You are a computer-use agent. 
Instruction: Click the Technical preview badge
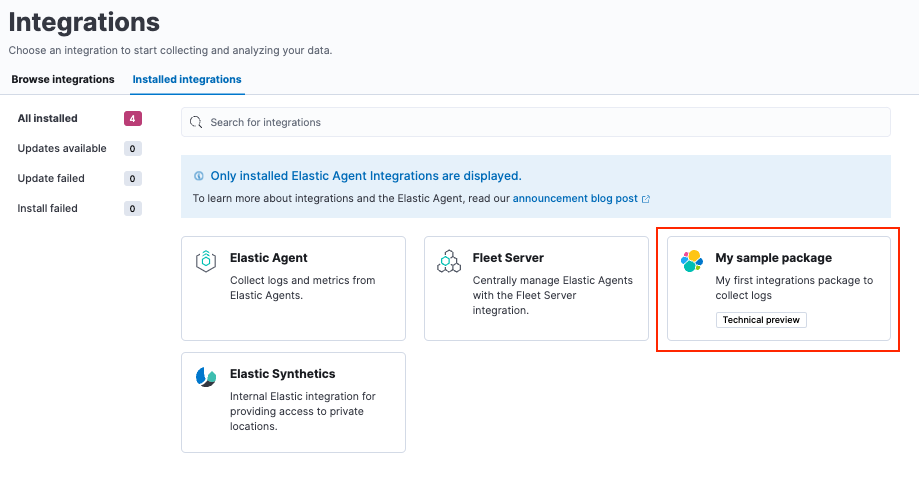coord(761,320)
